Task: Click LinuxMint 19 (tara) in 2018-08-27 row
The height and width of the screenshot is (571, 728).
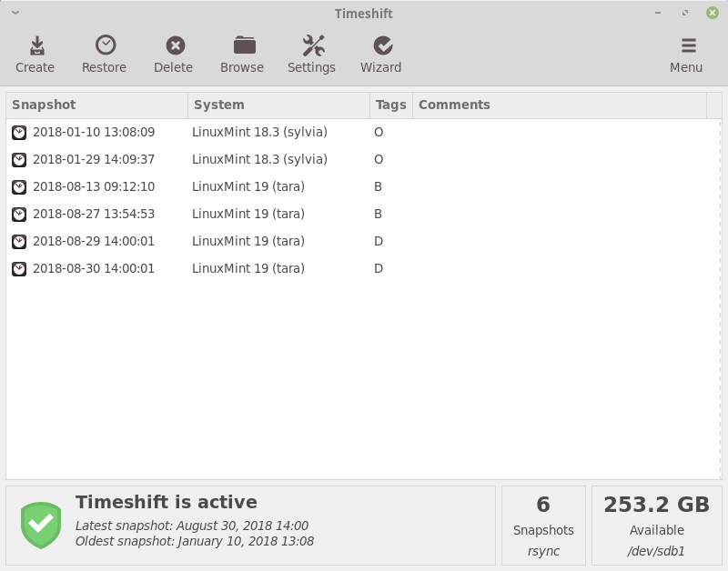Action: pos(248,214)
